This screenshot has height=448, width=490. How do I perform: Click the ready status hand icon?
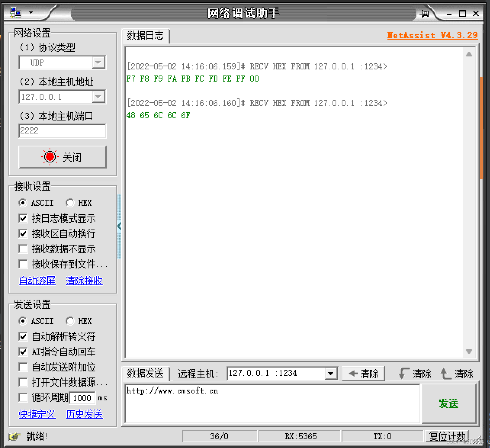coord(14,436)
